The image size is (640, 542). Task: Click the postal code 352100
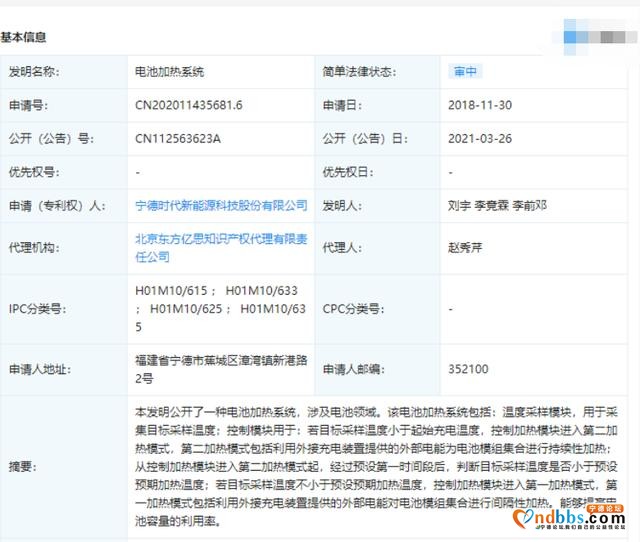click(x=468, y=369)
